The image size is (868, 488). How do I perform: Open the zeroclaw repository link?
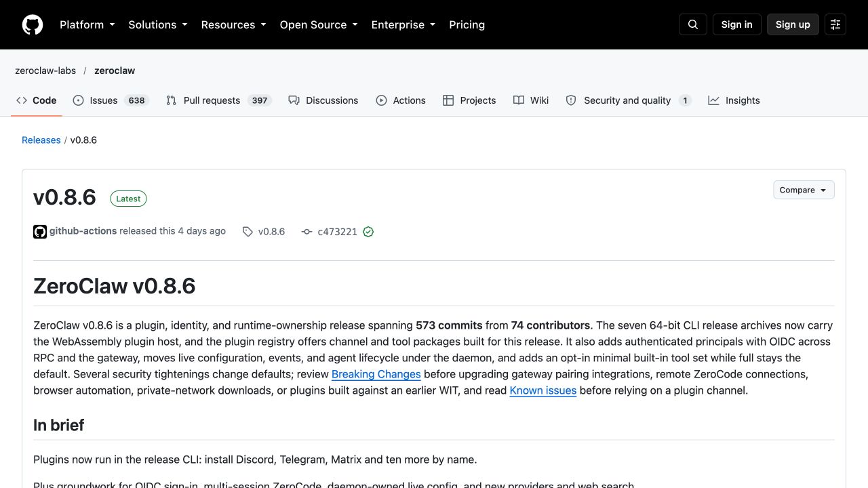click(x=115, y=70)
